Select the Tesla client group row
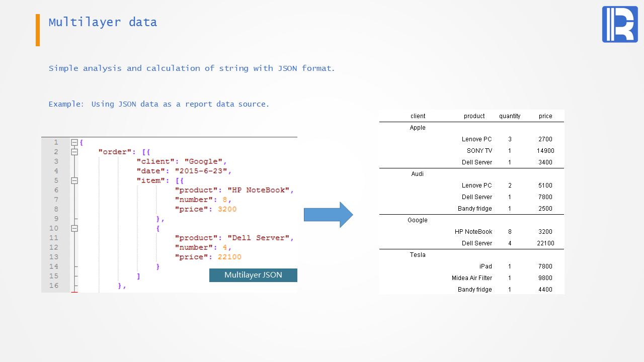This screenshot has height=362, width=644. pos(418,255)
